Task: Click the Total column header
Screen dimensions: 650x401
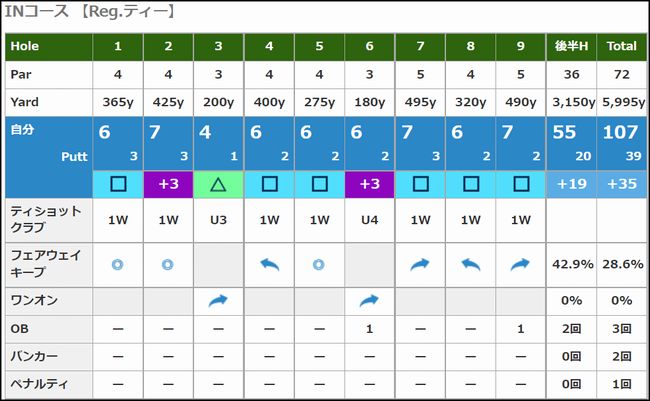Action: [621, 46]
